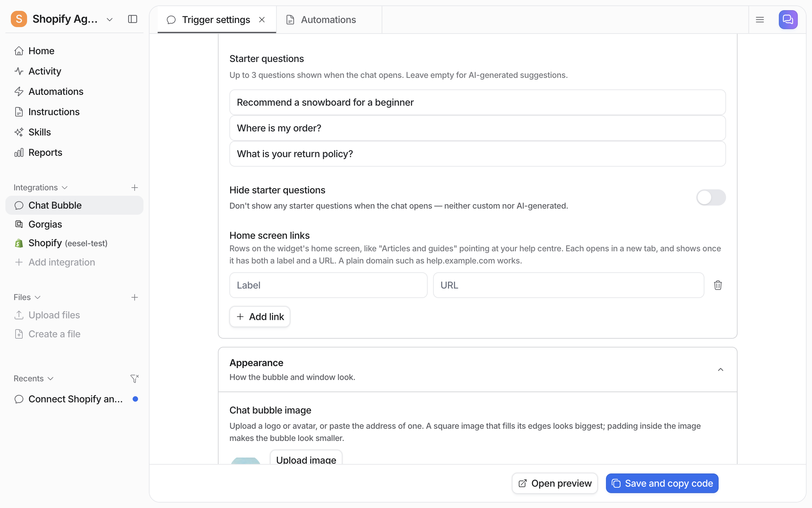Select the Chat Bubble integration

pos(74,205)
